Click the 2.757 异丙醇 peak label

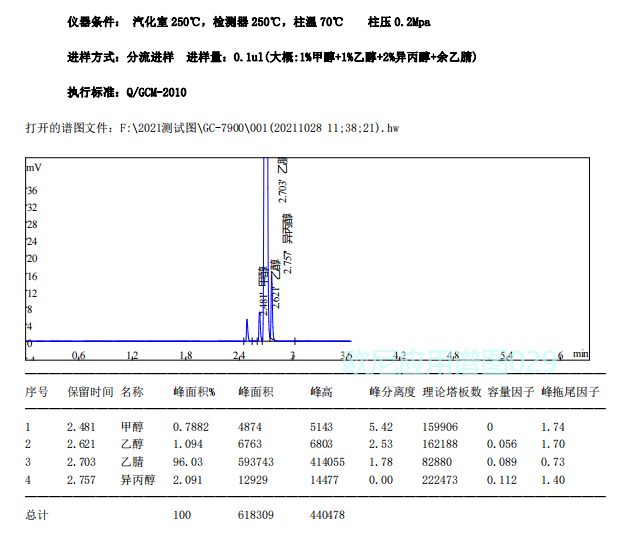point(288,244)
